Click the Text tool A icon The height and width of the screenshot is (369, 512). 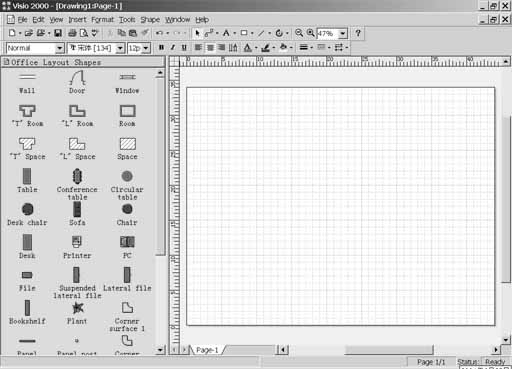[x=226, y=33]
